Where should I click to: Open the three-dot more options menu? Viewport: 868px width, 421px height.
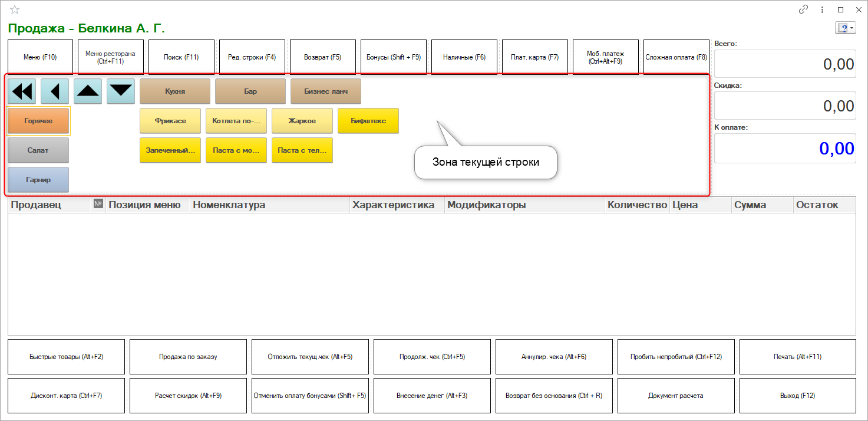click(x=822, y=9)
